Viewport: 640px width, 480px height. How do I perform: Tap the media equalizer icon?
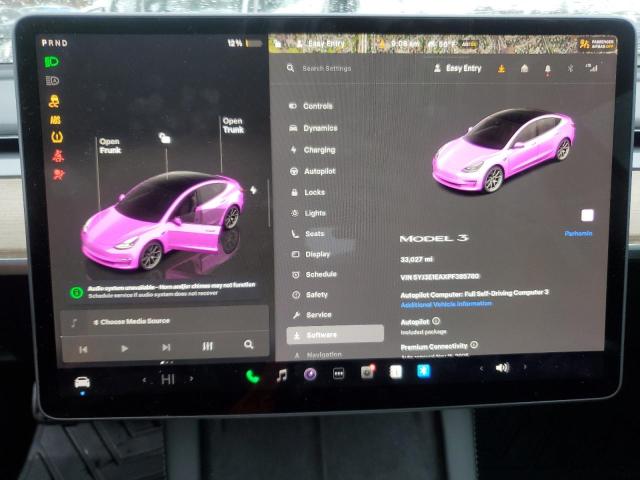point(207,346)
